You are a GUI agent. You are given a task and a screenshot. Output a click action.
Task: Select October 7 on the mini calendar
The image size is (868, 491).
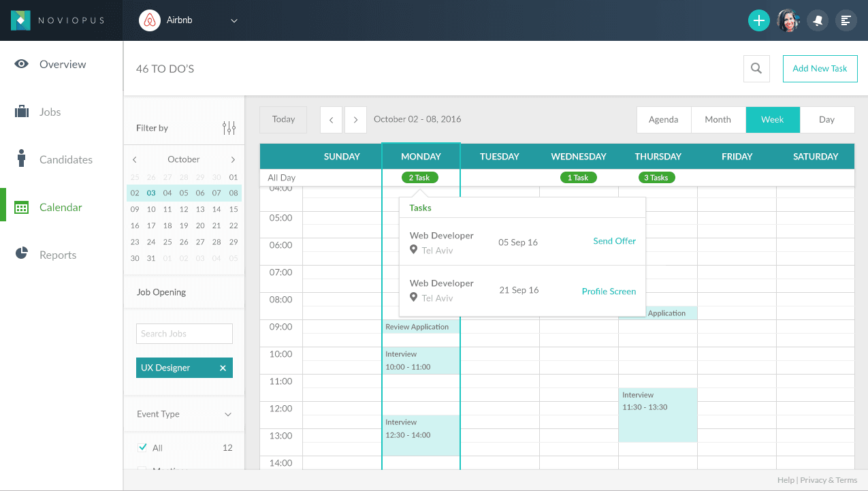pos(216,192)
